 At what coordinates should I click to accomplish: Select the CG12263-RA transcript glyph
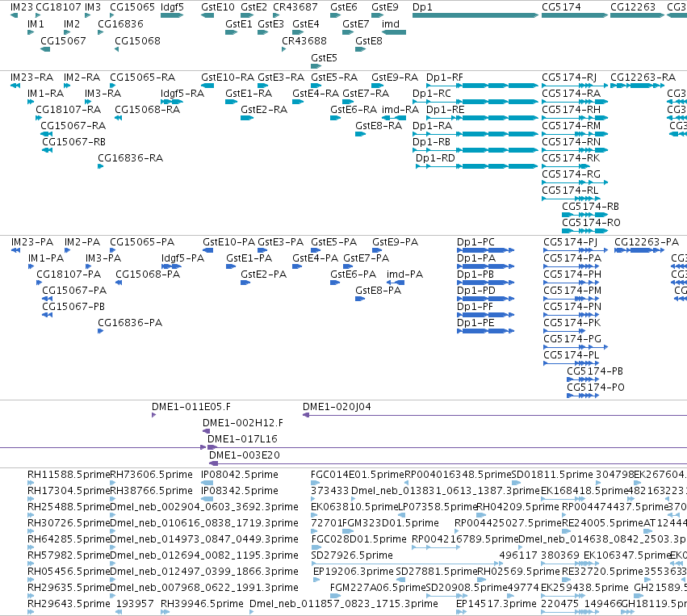tap(638, 86)
